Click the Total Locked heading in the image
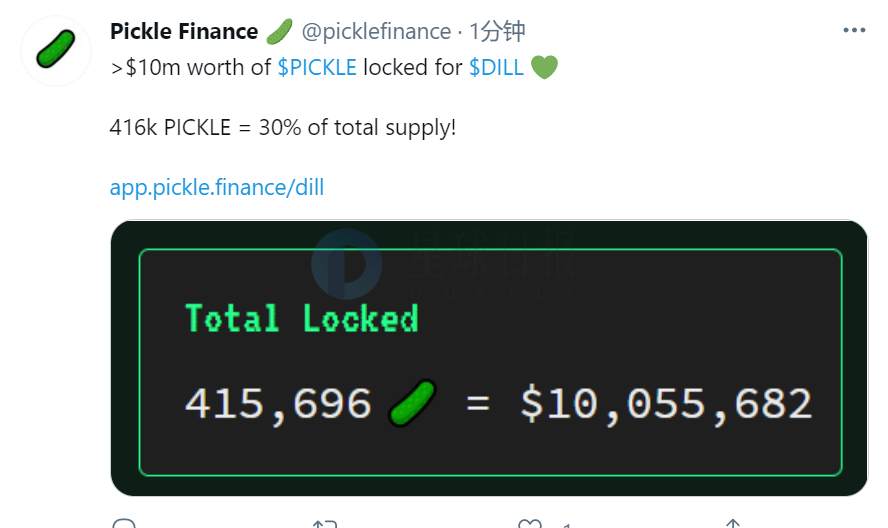This screenshot has width=888, height=528. pyautogui.click(x=302, y=318)
